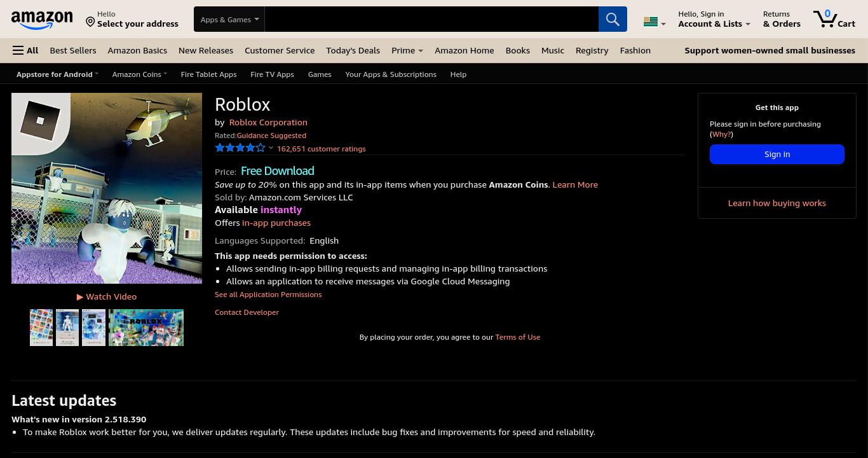Open Registry
The height and width of the screenshot is (458, 868).
[592, 50]
